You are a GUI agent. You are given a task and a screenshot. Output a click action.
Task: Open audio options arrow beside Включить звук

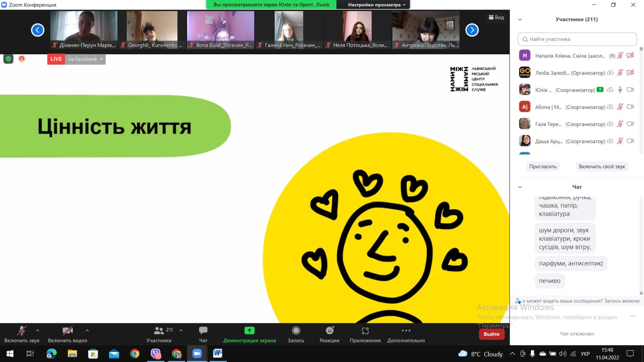pyautogui.click(x=37, y=330)
